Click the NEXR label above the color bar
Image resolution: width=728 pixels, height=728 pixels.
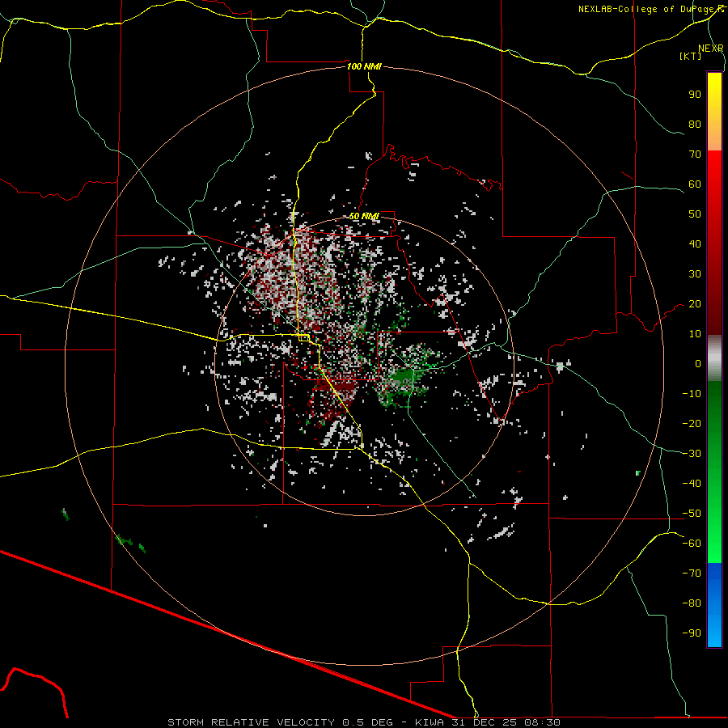711,49
